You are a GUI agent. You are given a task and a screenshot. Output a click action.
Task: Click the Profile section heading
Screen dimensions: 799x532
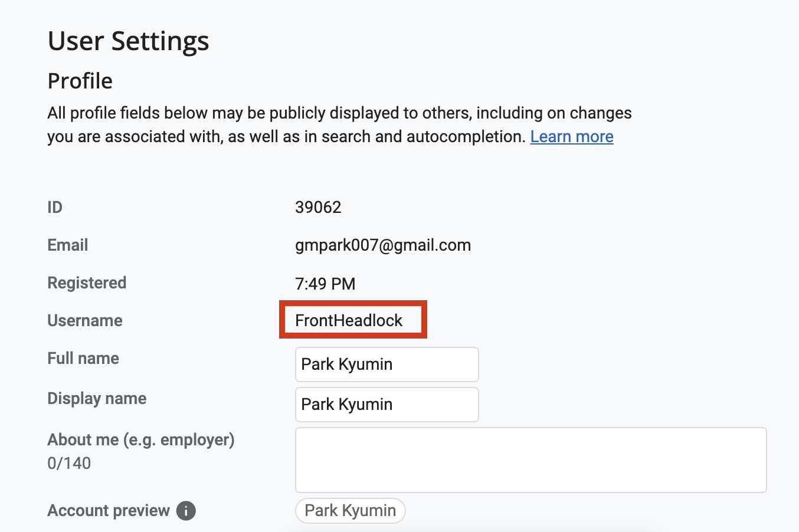[80, 81]
